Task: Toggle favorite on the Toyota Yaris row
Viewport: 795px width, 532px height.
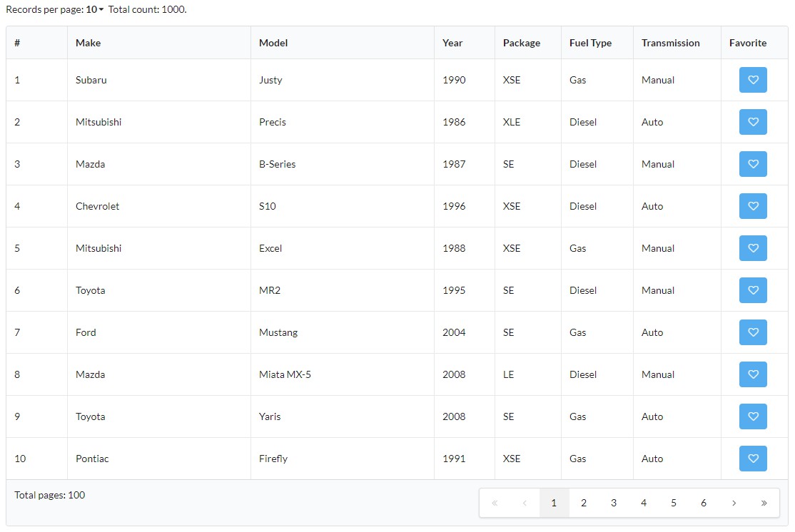Action: point(753,416)
